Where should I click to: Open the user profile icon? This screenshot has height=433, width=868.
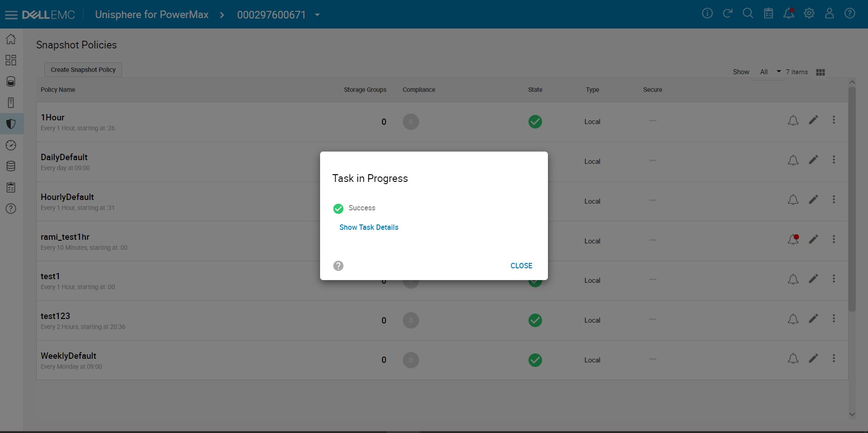point(829,14)
